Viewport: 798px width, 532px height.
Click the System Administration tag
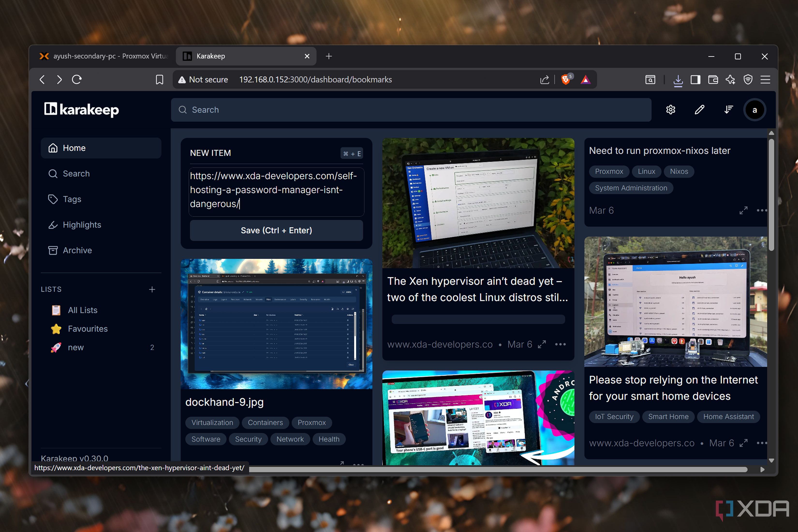point(631,188)
